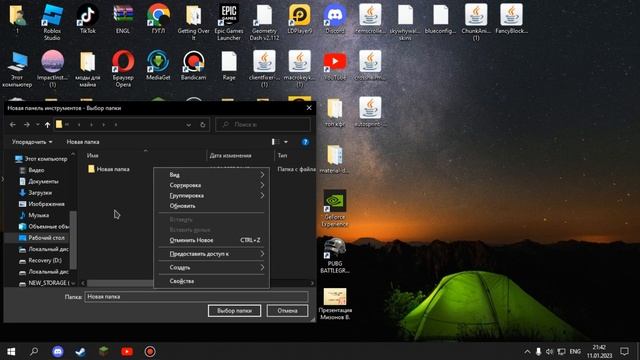The width and height of the screenshot is (640, 360).
Task: Open Windows Start menu
Action: (11, 351)
